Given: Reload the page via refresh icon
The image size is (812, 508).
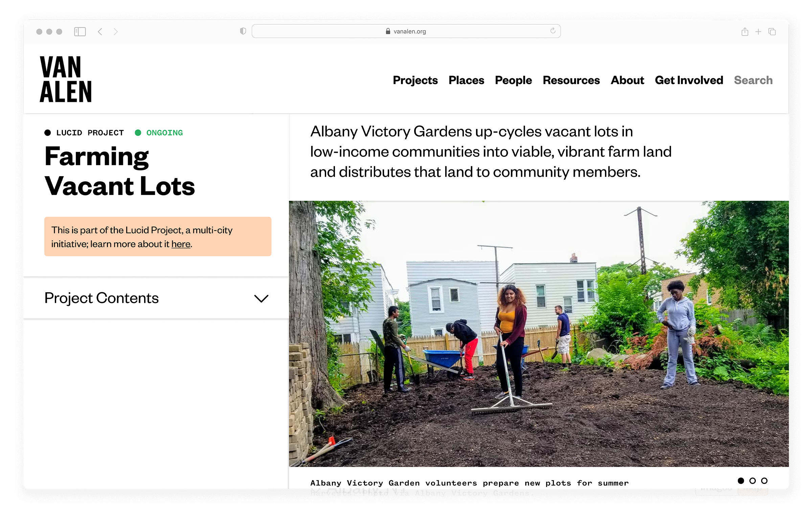Looking at the screenshot, I should [x=553, y=31].
